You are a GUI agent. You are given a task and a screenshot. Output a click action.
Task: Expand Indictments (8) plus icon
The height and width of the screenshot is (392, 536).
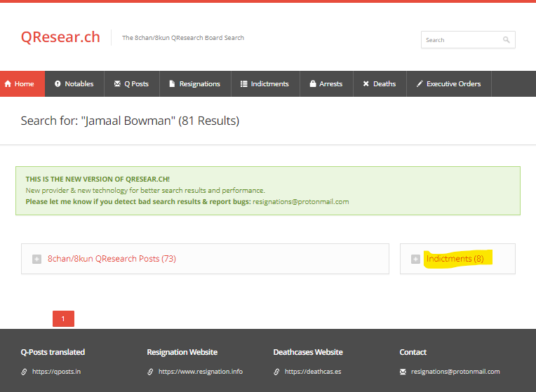coord(415,259)
